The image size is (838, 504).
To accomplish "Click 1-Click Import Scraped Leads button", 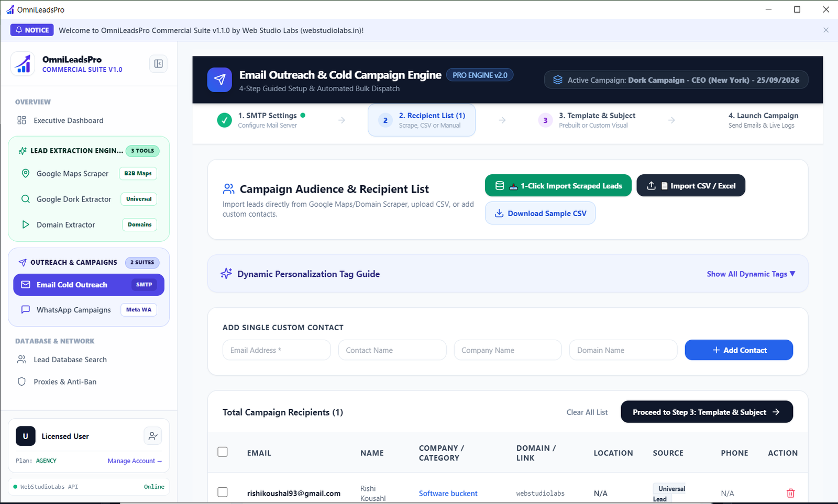I will (558, 186).
